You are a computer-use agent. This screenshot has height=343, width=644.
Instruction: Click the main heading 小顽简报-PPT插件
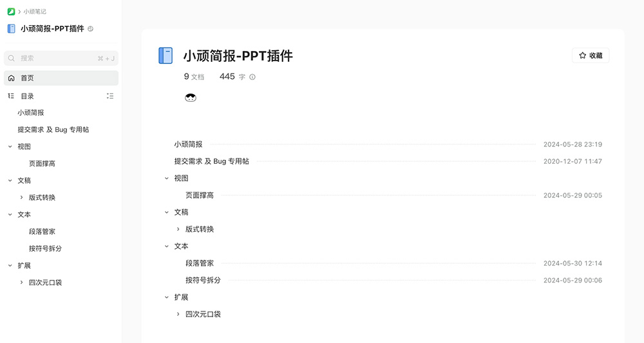(238, 56)
